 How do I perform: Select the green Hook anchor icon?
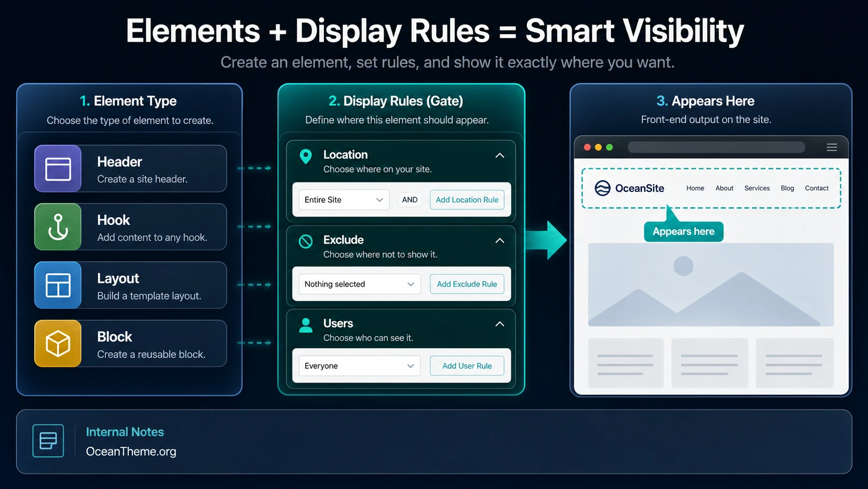click(58, 227)
